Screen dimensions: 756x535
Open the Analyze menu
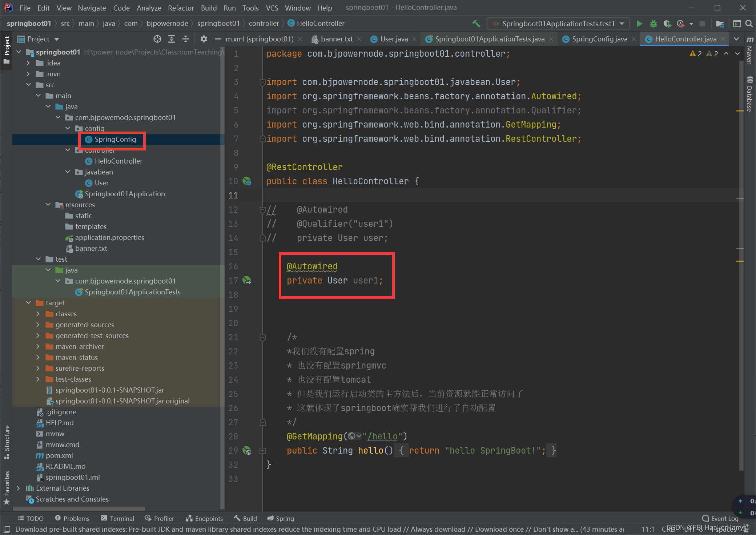[x=149, y=8]
